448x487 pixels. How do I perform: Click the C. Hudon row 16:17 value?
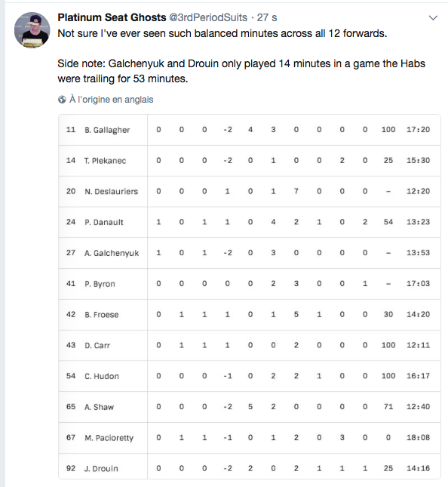point(418,376)
